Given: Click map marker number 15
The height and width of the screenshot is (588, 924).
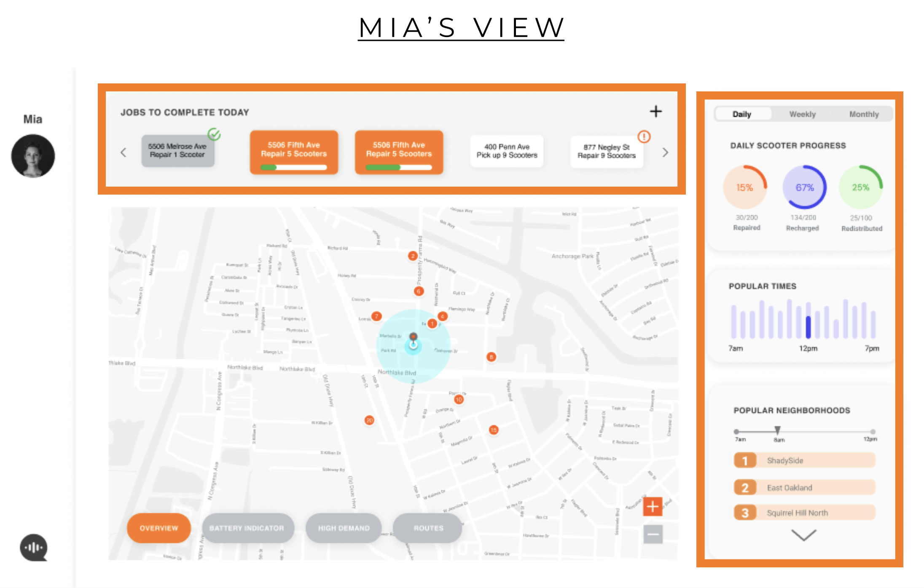Looking at the screenshot, I should point(494,430).
